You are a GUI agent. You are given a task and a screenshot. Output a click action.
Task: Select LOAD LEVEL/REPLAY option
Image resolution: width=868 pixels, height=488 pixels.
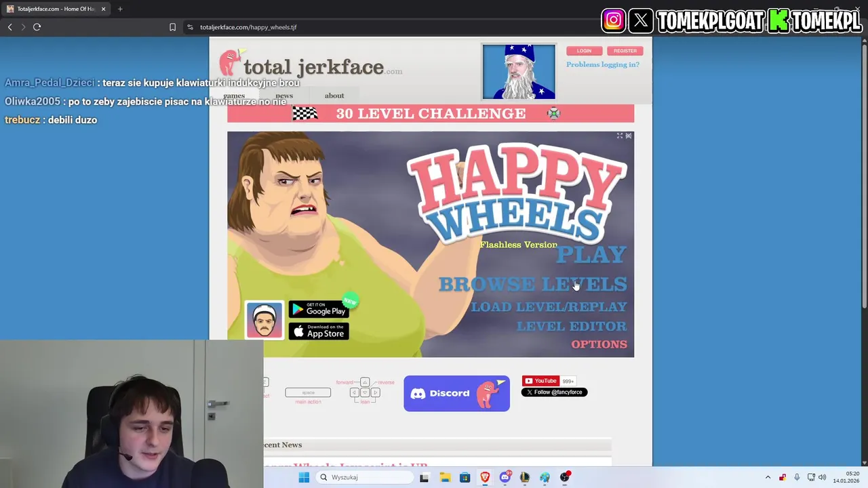549,307
